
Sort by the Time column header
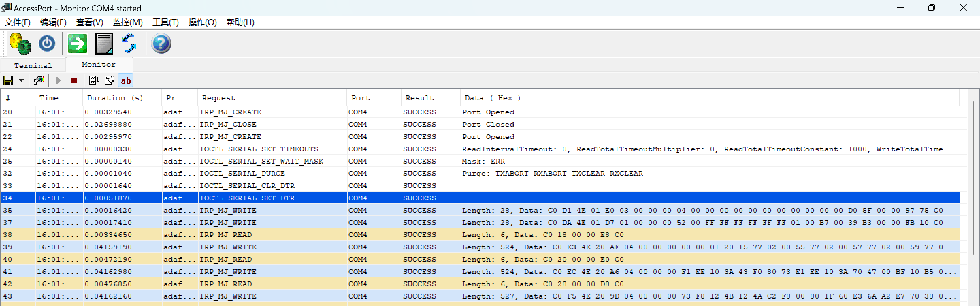[59, 98]
